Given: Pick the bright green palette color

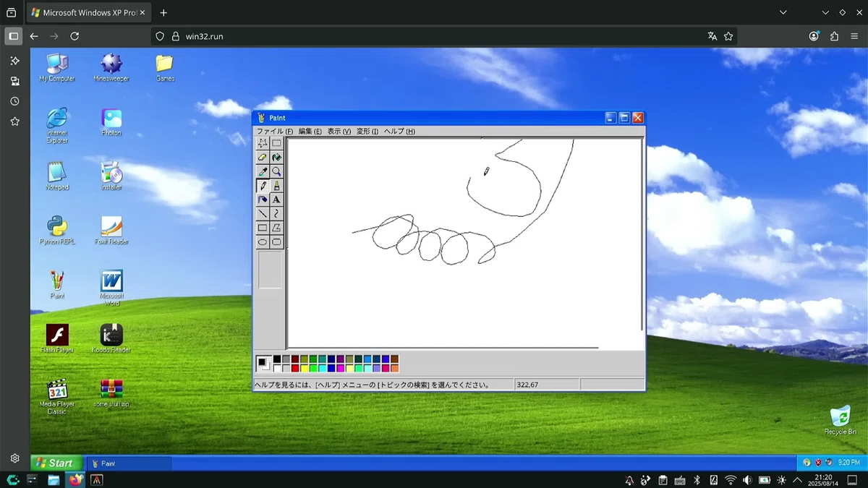Looking at the screenshot, I should click(x=313, y=368).
